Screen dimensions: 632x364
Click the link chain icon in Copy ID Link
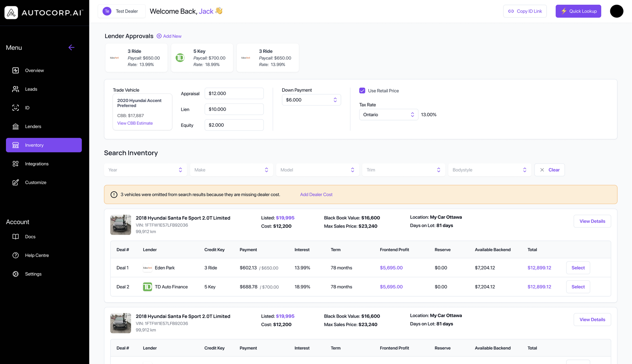(511, 11)
